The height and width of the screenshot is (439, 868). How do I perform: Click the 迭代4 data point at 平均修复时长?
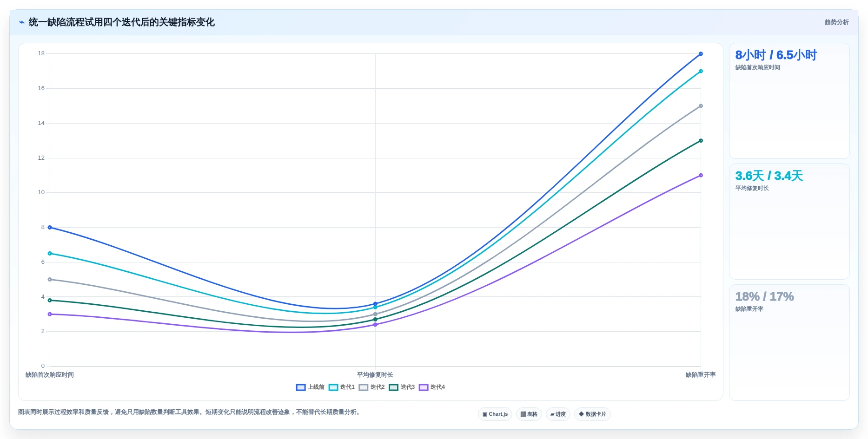pyautogui.click(x=375, y=325)
